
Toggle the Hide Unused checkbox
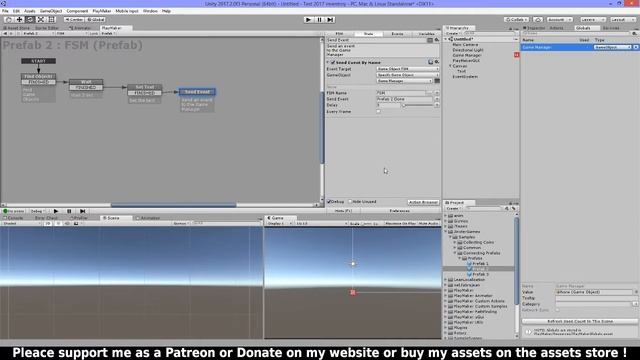(350, 202)
